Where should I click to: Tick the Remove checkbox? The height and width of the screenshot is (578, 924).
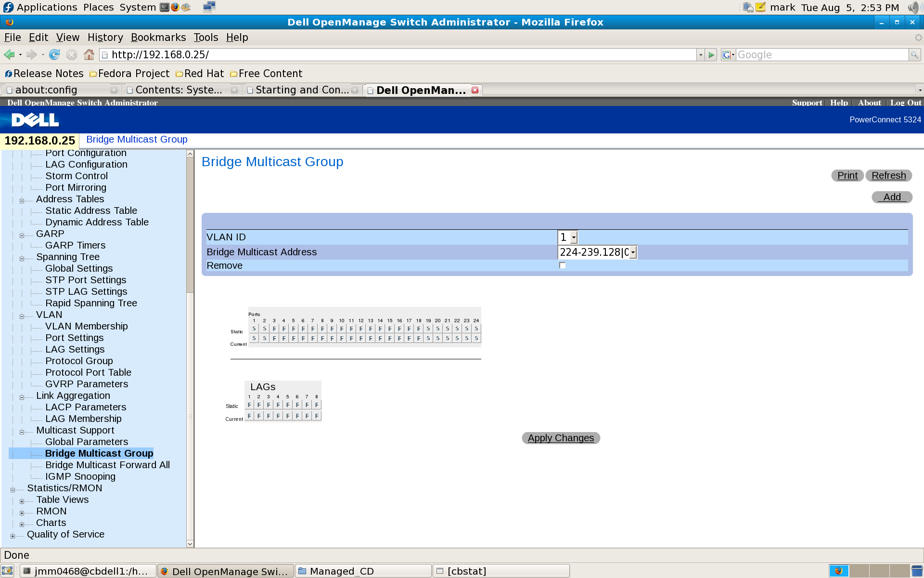pos(562,265)
